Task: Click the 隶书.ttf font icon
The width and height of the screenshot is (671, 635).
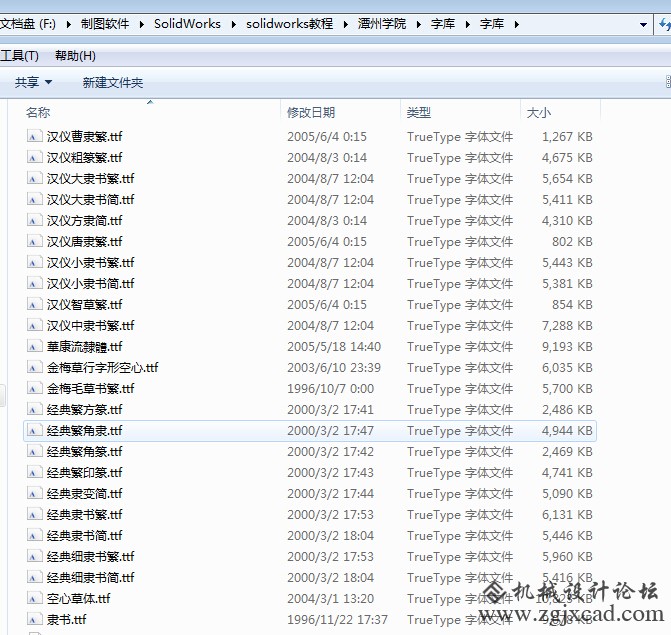Action: pos(35,619)
